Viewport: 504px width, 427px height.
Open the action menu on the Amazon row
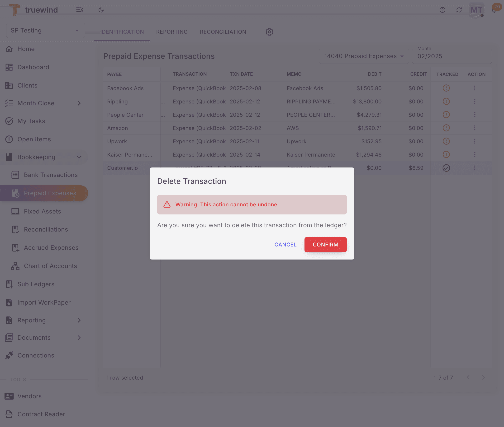pyautogui.click(x=475, y=128)
